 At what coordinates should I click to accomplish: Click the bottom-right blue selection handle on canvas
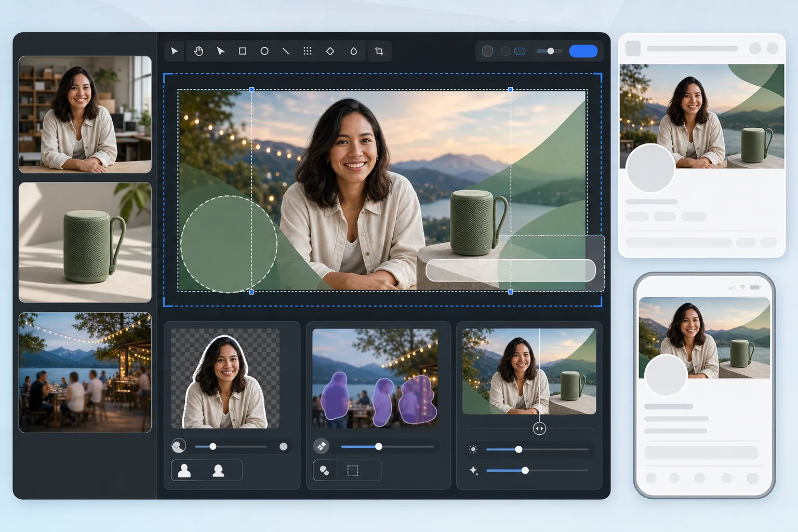click(511, 292)
